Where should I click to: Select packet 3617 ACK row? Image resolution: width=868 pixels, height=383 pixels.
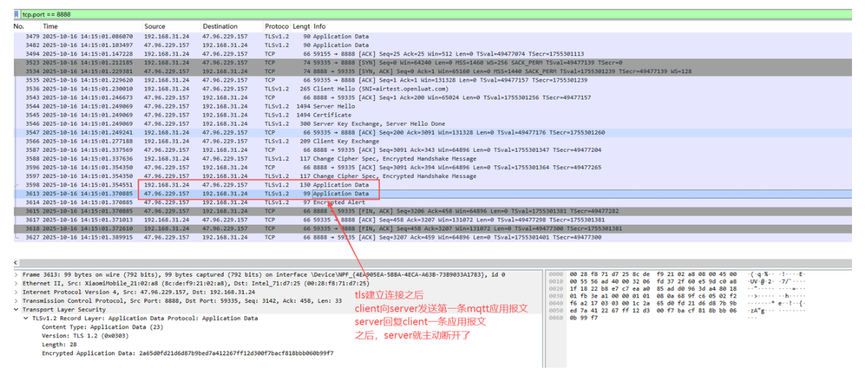(x=432, y=220)
